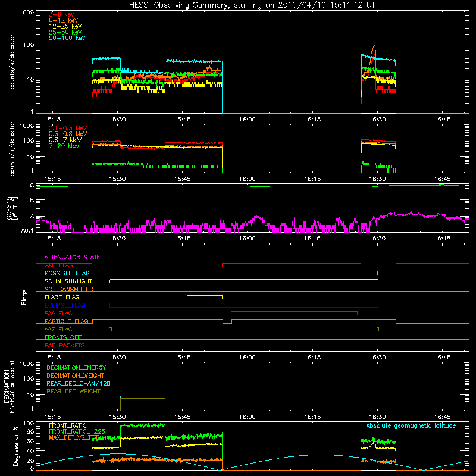The image size is (476, 476).
Task: Select the SAA_FLAG label
Action: (x=58, y=313)
